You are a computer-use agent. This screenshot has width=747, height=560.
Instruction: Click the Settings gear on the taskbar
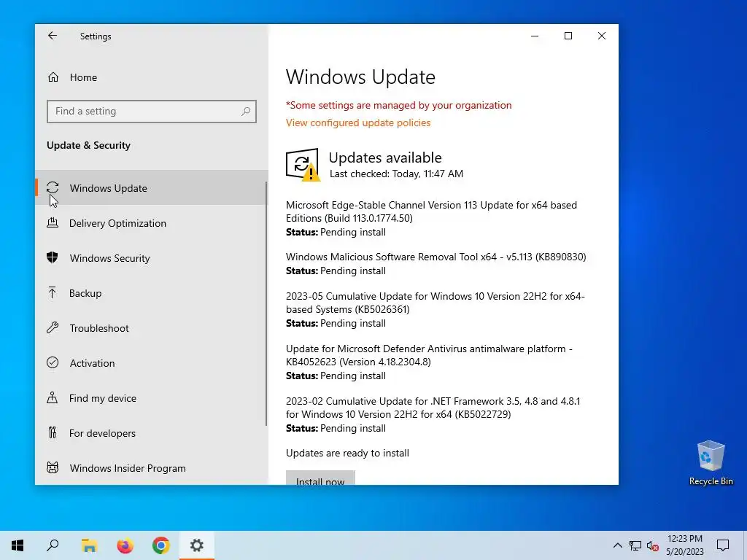click(x=197, y=545)
